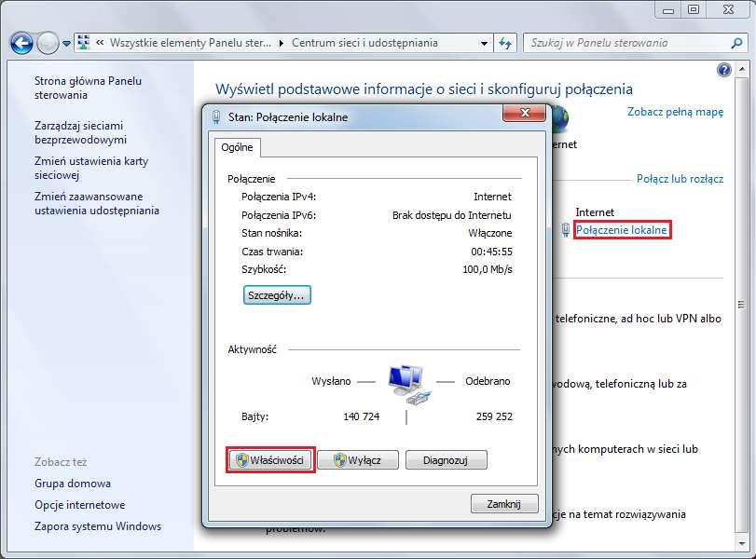This screenshot has width=756, height=559.
Task: Click the breadcrumb double chevron overflow
Action: pos(100,43)
